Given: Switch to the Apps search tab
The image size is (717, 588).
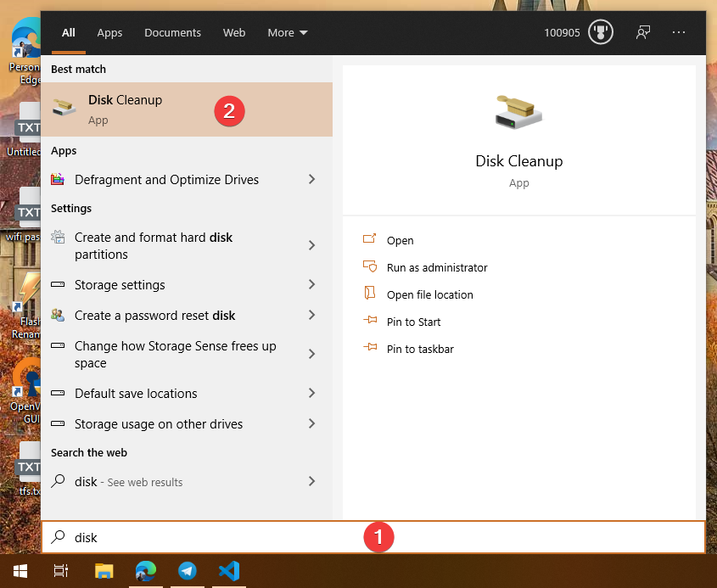Looking at the screenshot, I should pyautogui.click(x=109, y=32).
